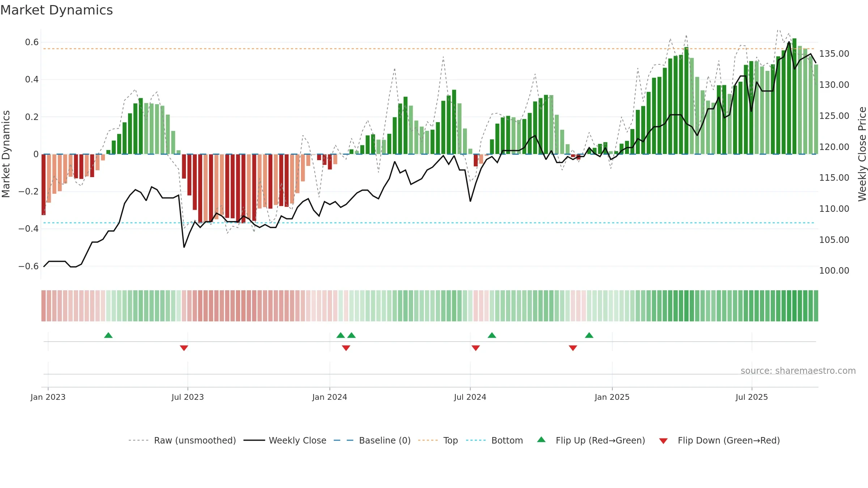Click the green Flip Up legend triangle icon

[541, 440]
